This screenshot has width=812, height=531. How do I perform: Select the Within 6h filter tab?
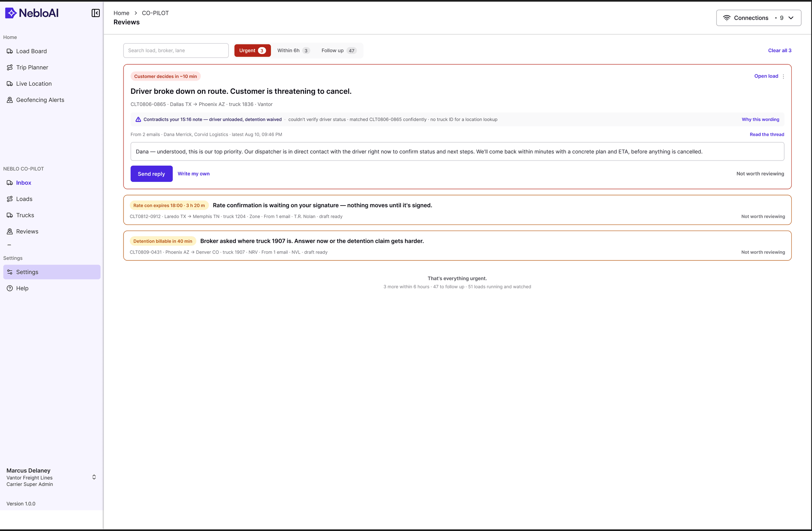point(293,50)
